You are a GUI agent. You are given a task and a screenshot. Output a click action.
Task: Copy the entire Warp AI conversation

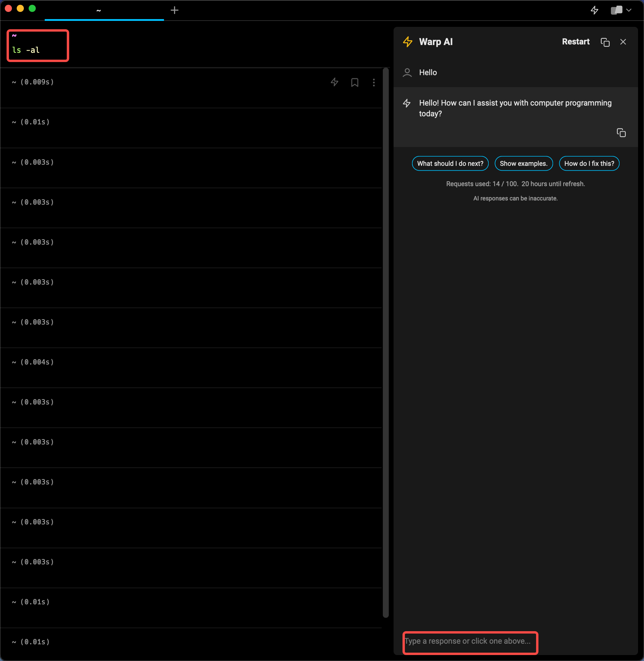605,42
